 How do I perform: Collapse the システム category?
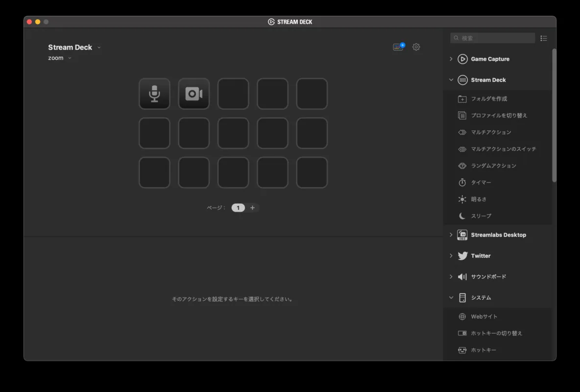pos(451,297)
